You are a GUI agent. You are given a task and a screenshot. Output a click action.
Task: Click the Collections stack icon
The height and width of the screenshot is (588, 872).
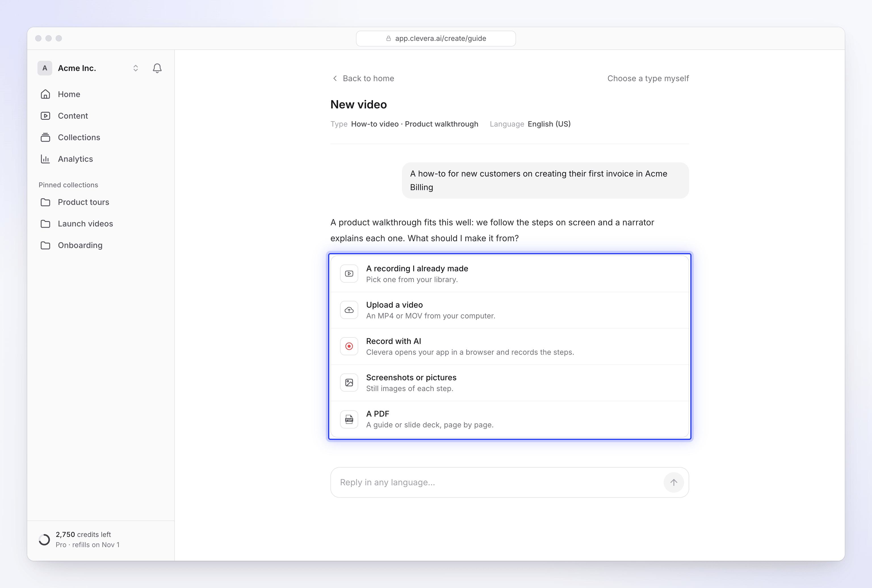click(45, 137)
